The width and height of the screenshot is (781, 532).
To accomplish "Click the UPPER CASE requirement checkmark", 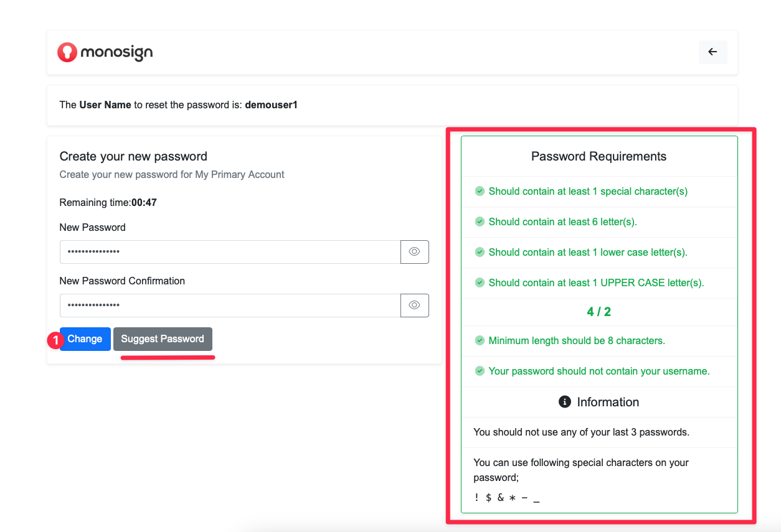I will pos(480,283).
